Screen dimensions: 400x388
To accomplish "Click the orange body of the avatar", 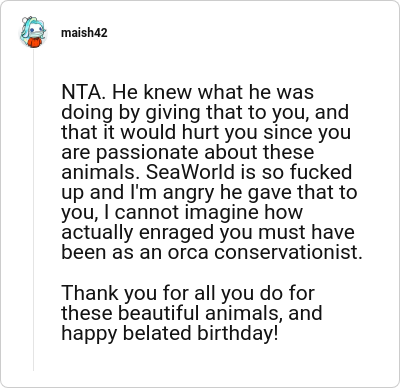I will pos(34,43).
